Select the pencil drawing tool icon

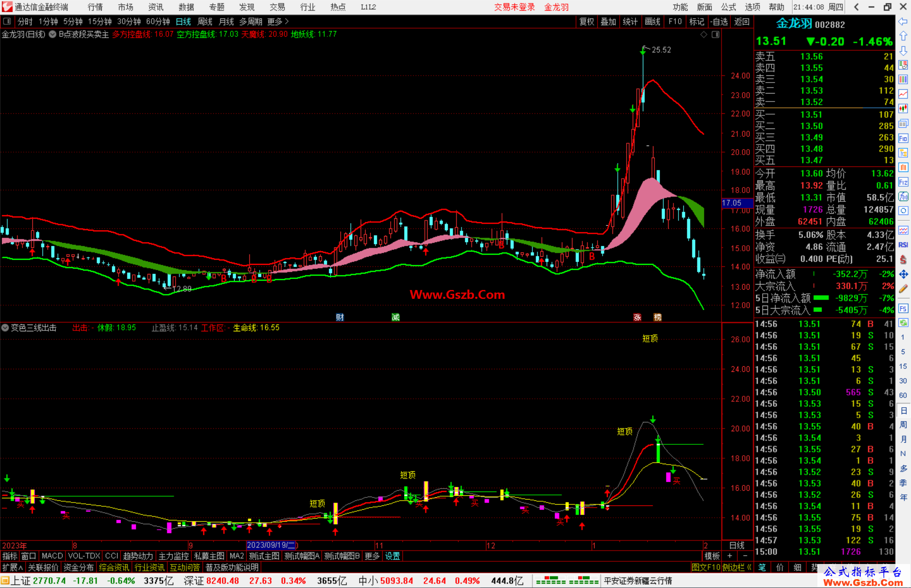click(x=903, y=289)
